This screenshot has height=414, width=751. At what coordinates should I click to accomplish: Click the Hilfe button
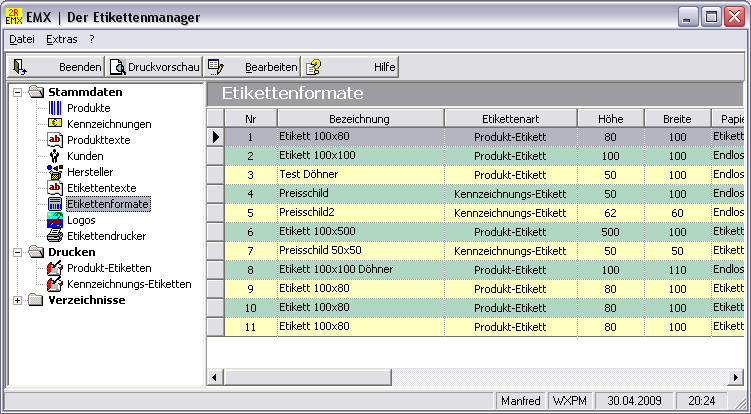pos(351,67)
